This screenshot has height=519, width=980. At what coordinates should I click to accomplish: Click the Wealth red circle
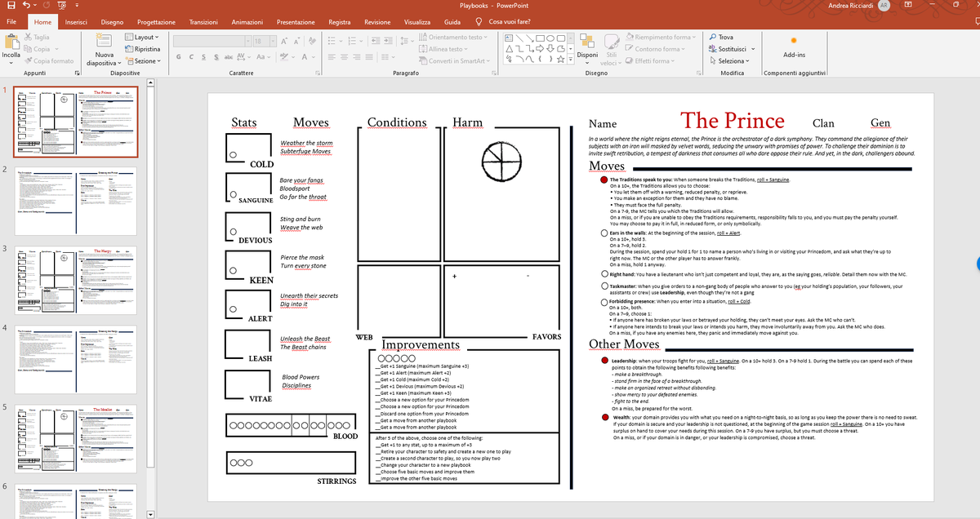[x=604, y=417]
